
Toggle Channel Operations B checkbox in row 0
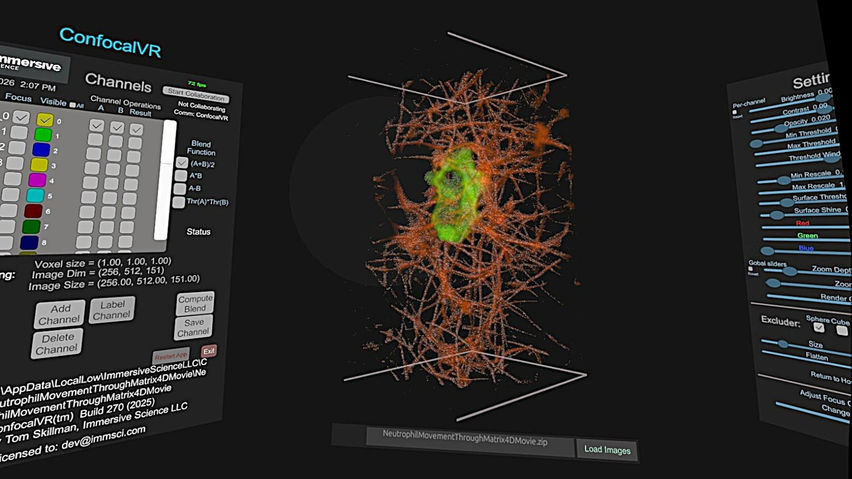(x=117, y=128)
